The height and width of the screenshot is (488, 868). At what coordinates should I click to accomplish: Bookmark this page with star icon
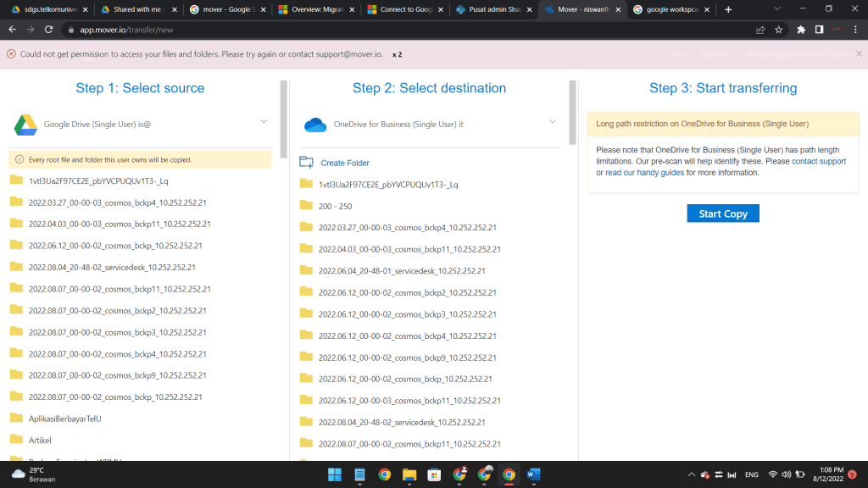coord(778,30)
